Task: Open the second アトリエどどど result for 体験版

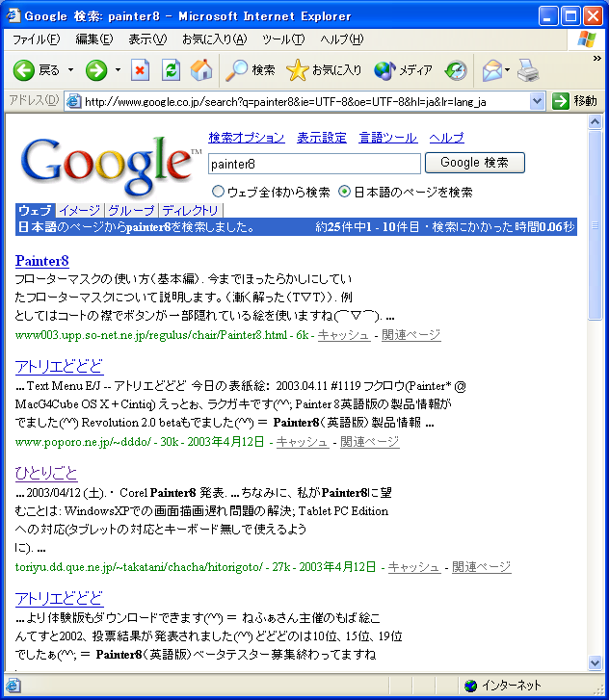Action: click(60, 599)
